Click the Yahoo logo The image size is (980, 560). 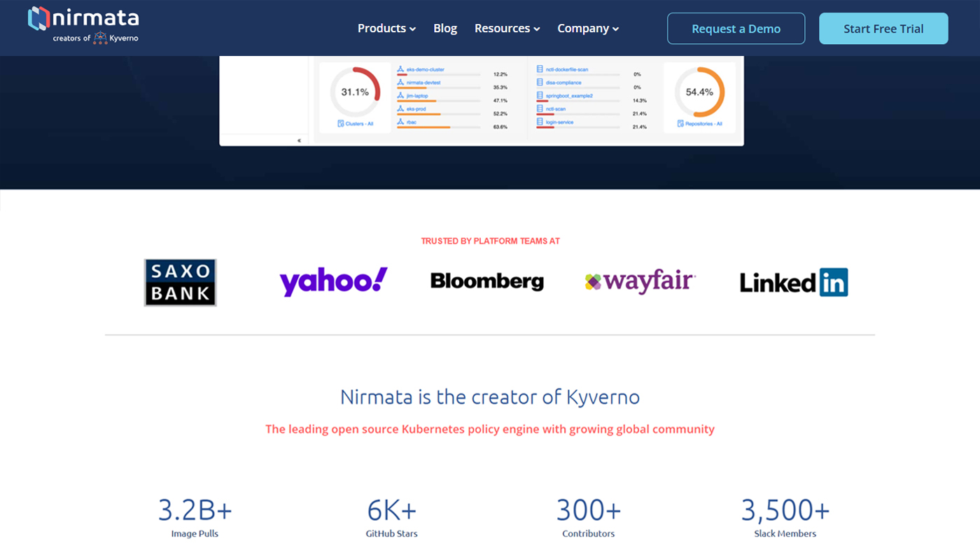[333, 281]
